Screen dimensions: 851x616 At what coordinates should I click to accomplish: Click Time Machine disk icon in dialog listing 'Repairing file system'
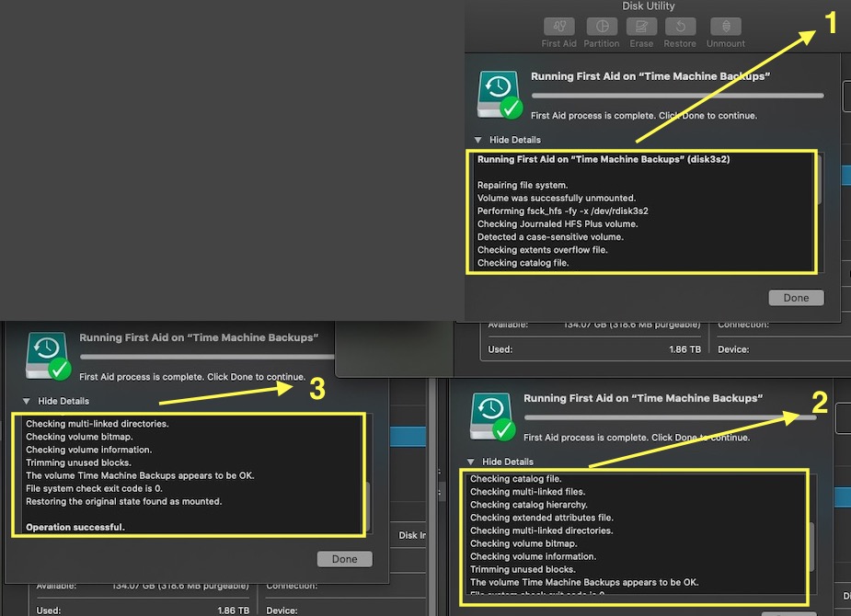point(500,95)
